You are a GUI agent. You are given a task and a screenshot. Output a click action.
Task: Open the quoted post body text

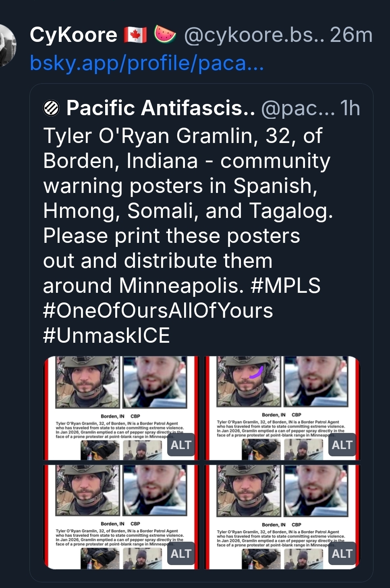click(188, 235)
